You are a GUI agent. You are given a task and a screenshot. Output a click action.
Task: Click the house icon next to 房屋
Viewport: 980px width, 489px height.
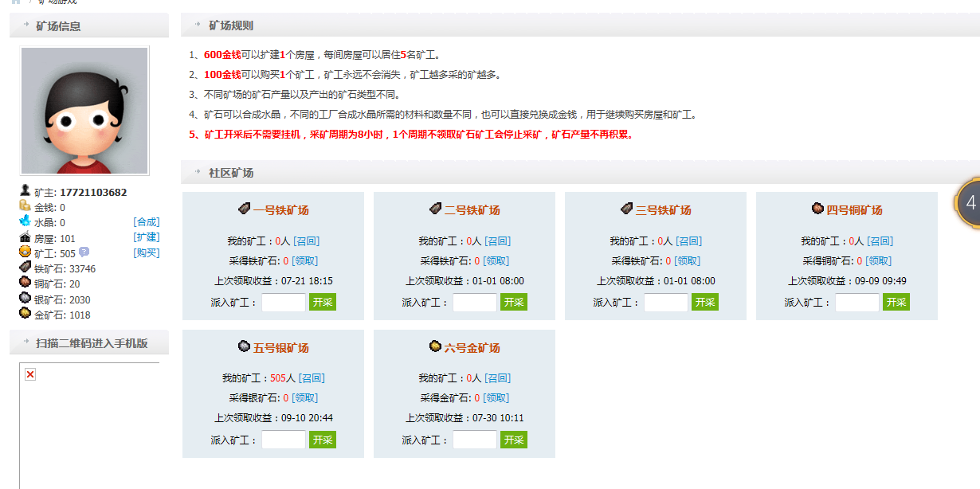coord(25,237)
